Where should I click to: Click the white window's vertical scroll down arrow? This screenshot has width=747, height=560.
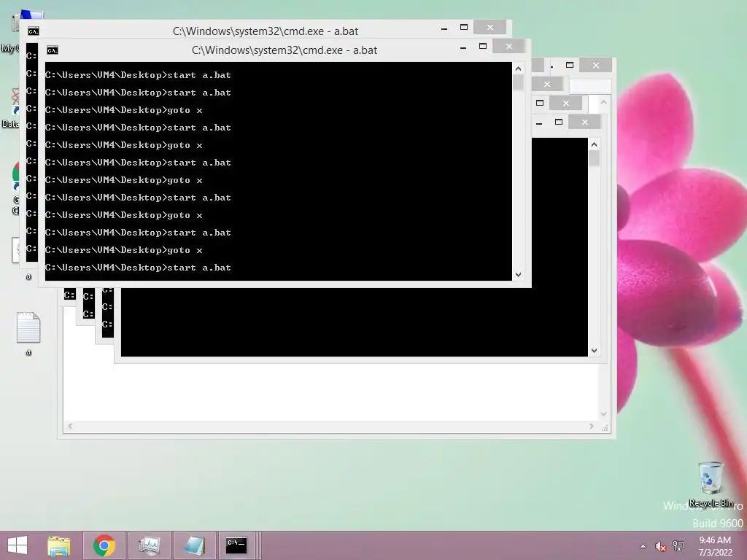pos(603,414)
